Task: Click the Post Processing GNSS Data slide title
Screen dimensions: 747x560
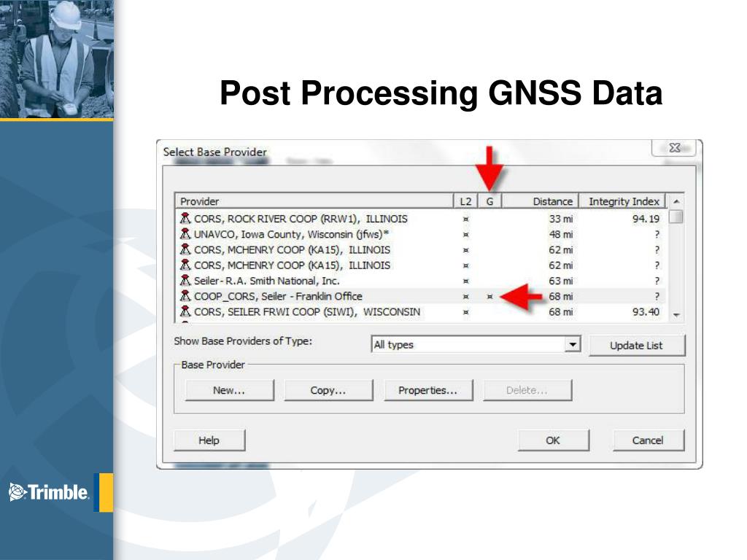Action: pos(441,93)
